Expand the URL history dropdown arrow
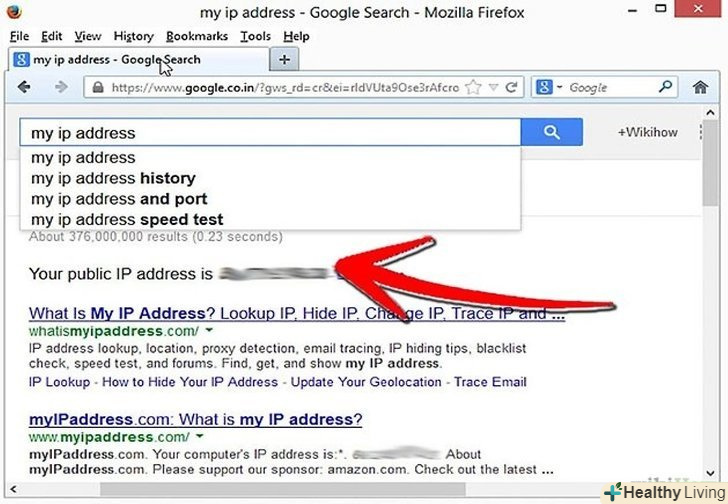This screenshot has width=728, height=504. pos(494,87)
